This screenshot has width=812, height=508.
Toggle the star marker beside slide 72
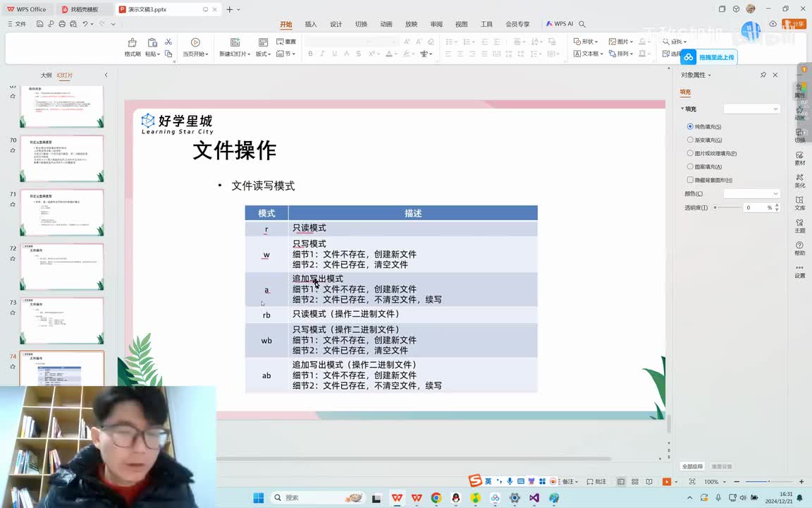click(x=13, y=259)
